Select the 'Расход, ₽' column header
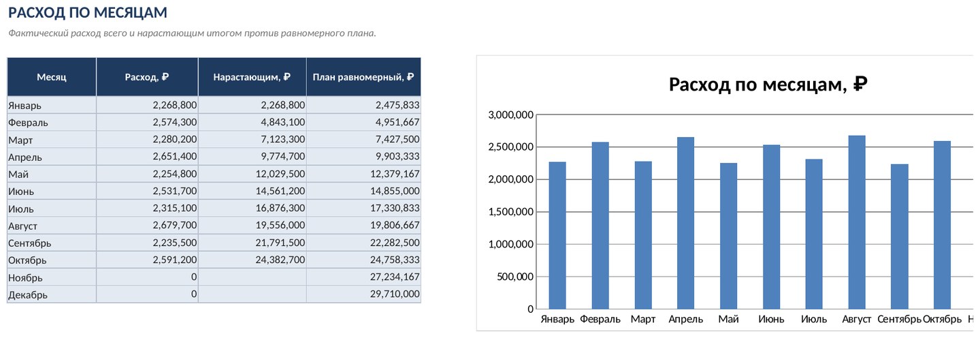The height and width of the screenshot is (338, 980). (147, 77)
